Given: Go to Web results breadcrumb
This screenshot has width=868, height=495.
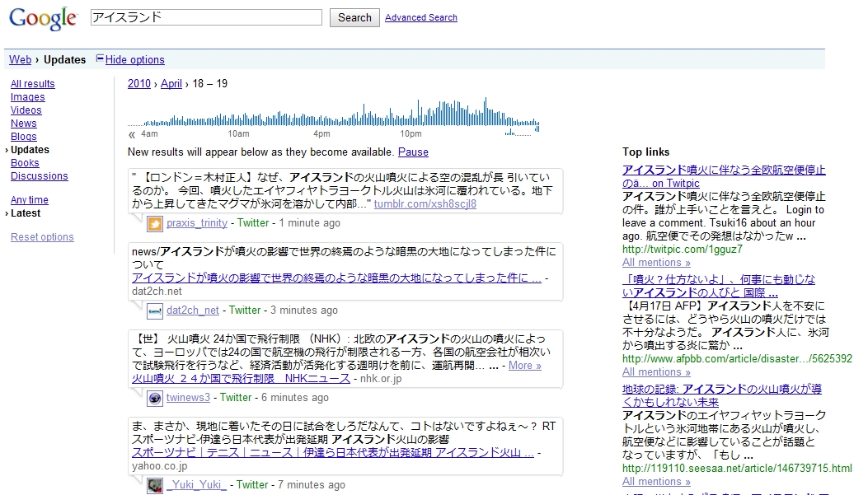Looking at the screenshot, I should click(x=21, y=60).
